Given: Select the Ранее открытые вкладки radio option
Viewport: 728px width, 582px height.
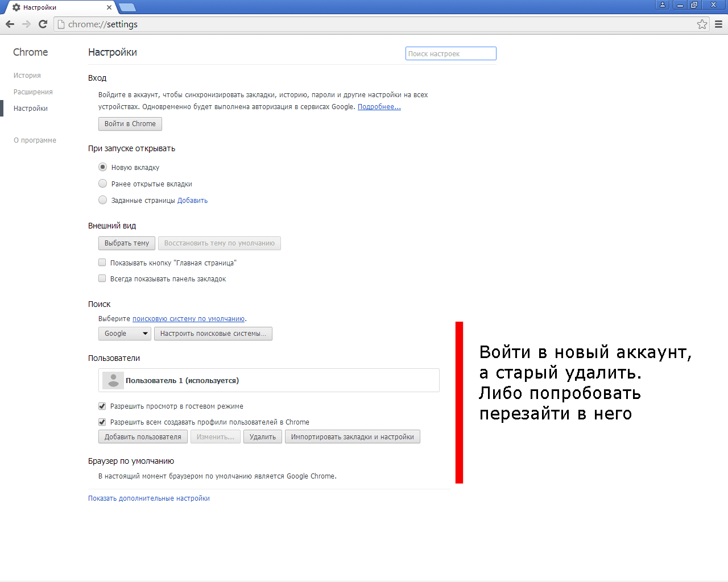Looking at the screenshot, I should click(103, 184).
